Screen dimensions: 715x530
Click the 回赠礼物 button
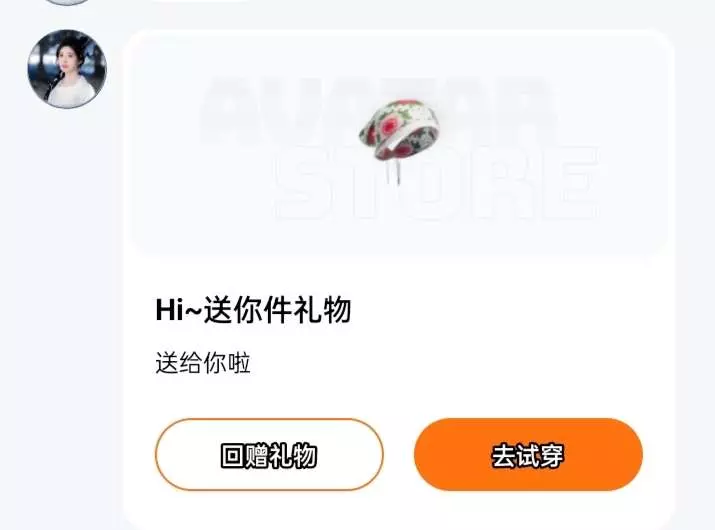[x=269, y=454]
